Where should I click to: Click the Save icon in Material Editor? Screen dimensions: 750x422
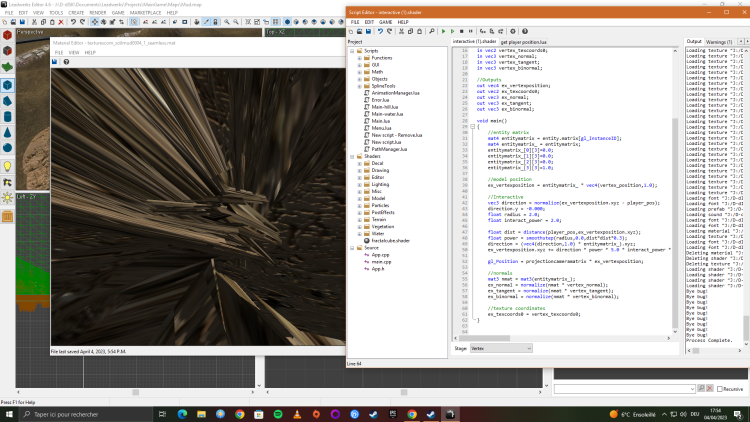click(x=54, y=62)
